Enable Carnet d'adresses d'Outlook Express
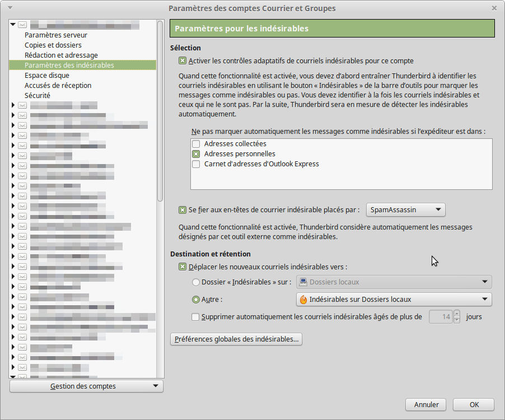This screenshot has width=505, height=420. pos(196,164)
